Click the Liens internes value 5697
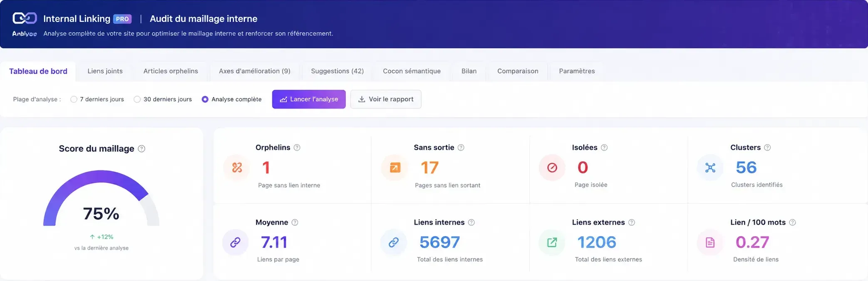The image size is (868, 281). click(440, 242)
